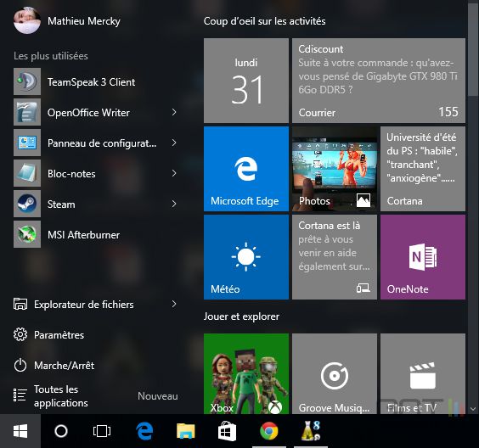Viewport: 479px width, 448px height.
Task: Click the Microsoft Edge tile
Action: click(246, 169)
